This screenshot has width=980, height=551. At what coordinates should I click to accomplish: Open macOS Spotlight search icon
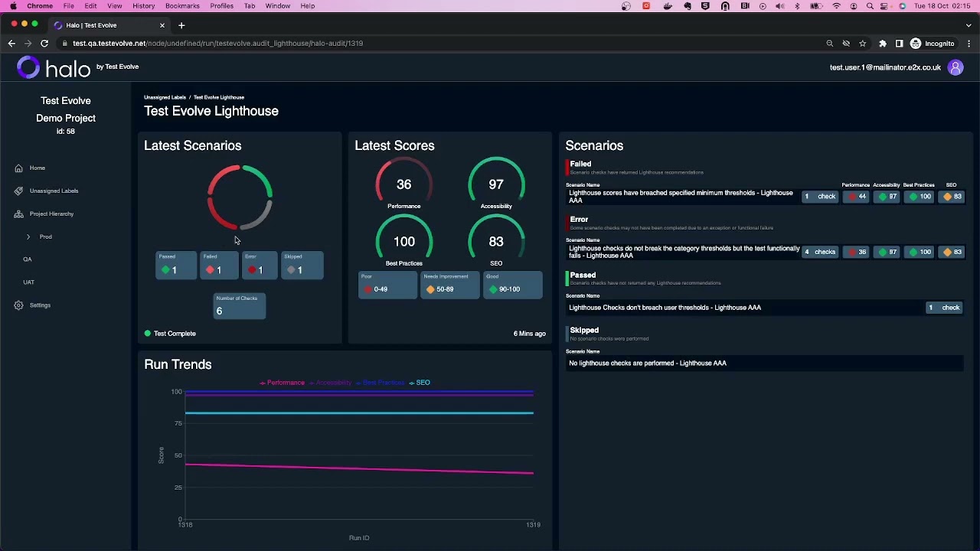point(870,6)
